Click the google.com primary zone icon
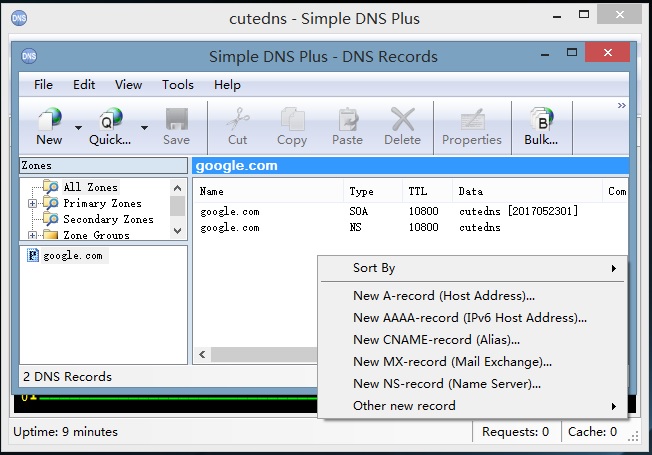The height and width of the screenshot is (455, 652). 33,255
